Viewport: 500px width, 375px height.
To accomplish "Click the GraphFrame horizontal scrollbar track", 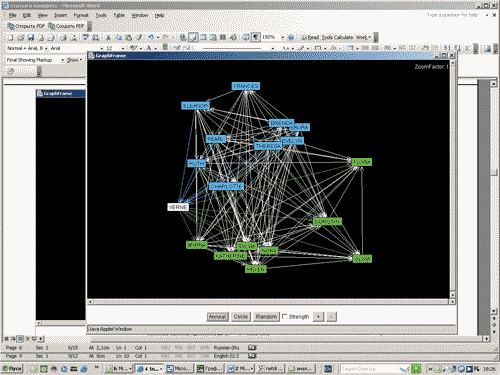I will [x=271, y=302].
